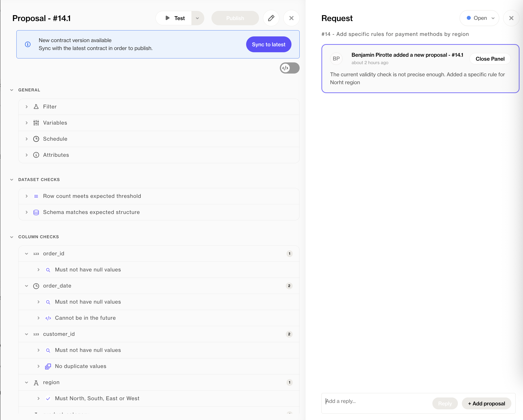523x420 pixels.
Task: Open the Test button dropdown arrow
Action: point(197,18)
